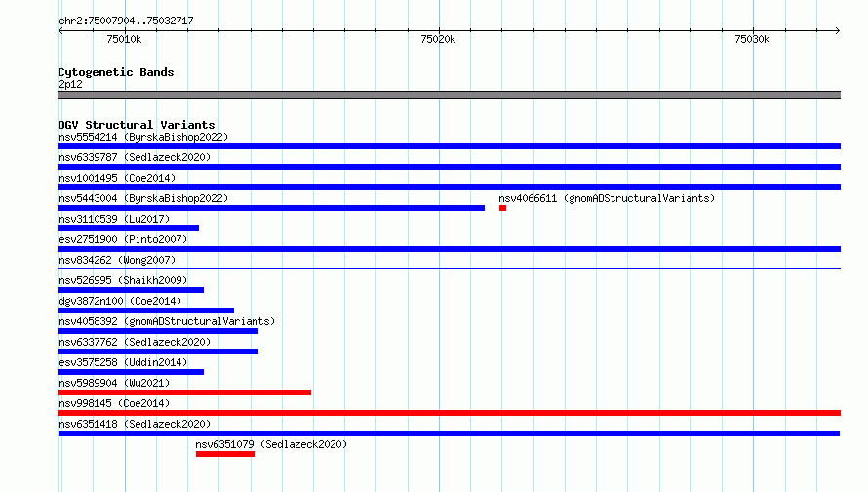Image resolution: width=868 pixels, height=492 pixels.
Task: Open the nsv6339787 (Sedlazeck2020) label
Action: click(135, 157)
